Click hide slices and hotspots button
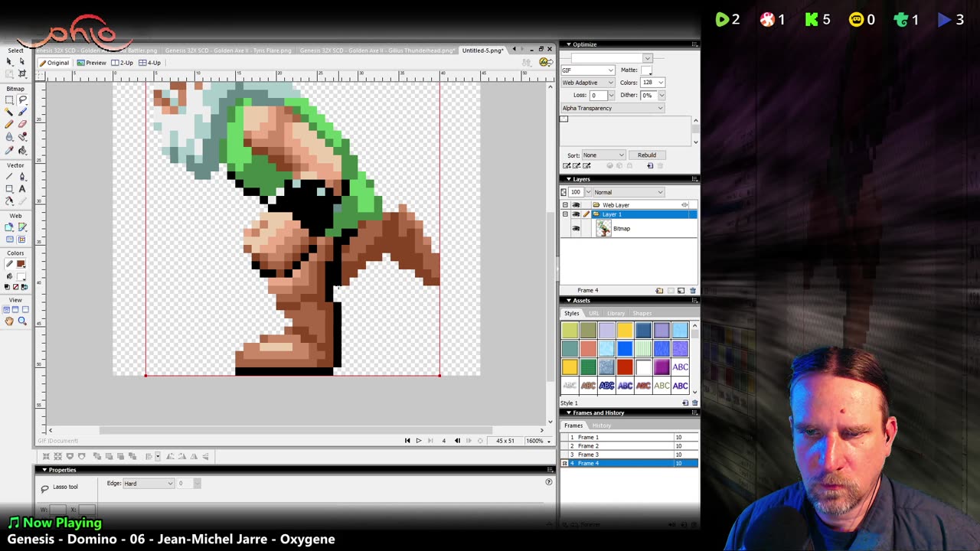Viewport: 980px width, 551px height. coord(9,240)
